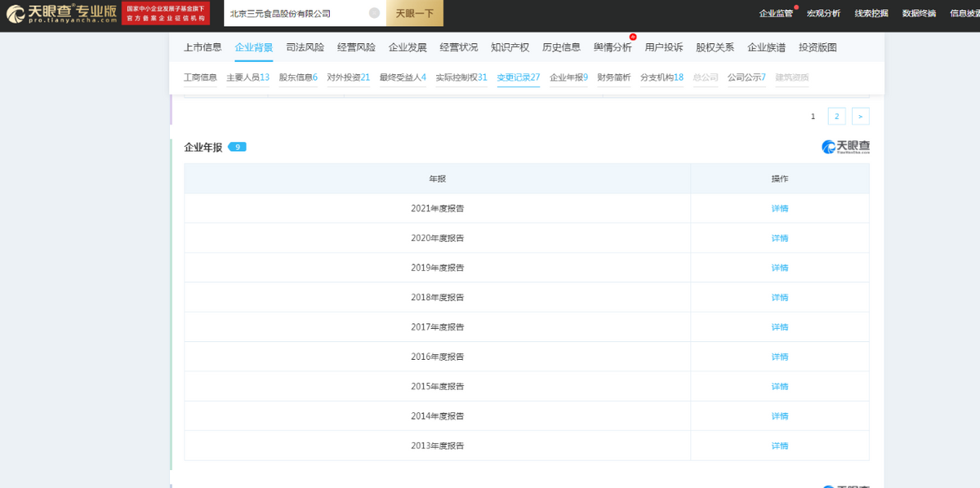
Task: Open 详情 for the 2015年度报告
Action: (780, 386)
